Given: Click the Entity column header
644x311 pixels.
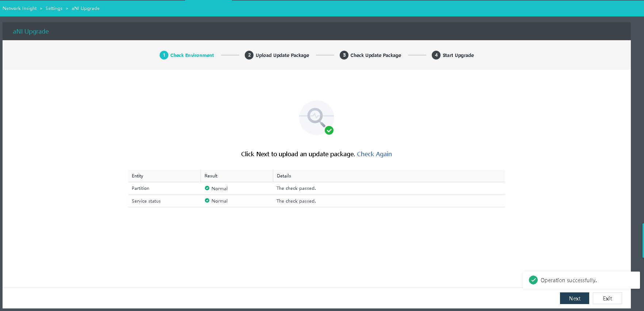Looking at the screenshot, I should 138,176.
